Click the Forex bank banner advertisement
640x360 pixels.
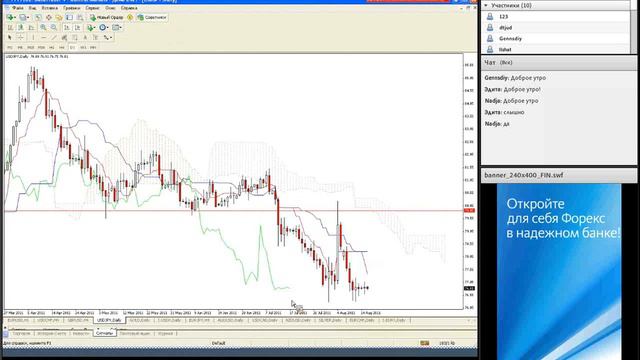559,271
